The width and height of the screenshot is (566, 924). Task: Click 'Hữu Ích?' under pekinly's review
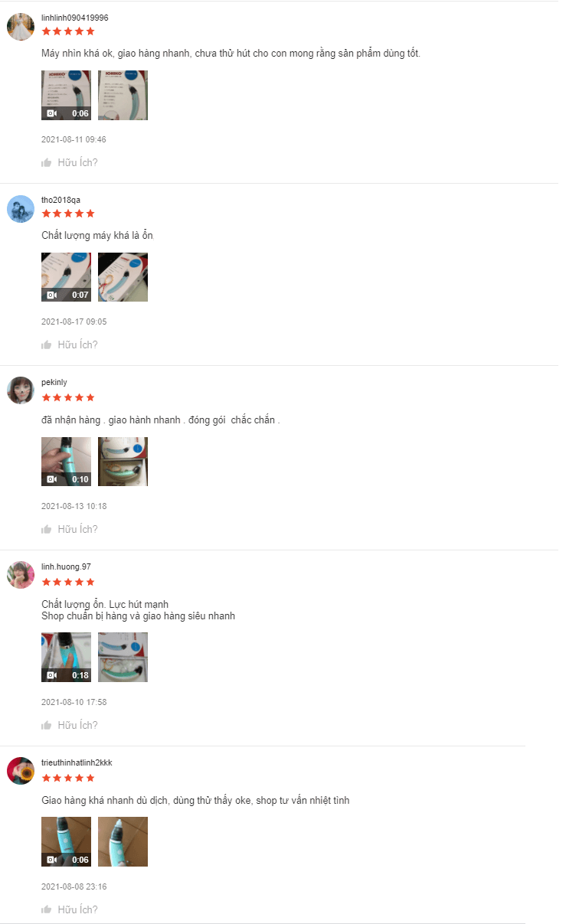pyautogui.click(x=77, y=529)
